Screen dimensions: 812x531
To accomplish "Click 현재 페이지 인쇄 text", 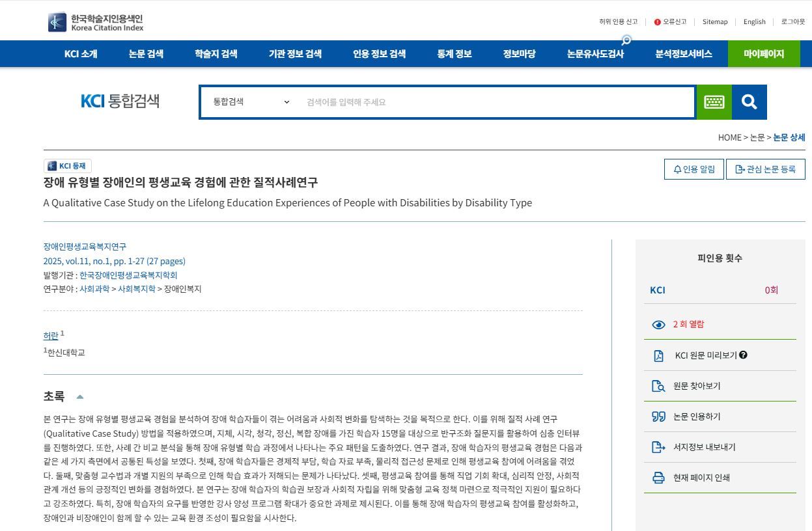I will 701,478.
